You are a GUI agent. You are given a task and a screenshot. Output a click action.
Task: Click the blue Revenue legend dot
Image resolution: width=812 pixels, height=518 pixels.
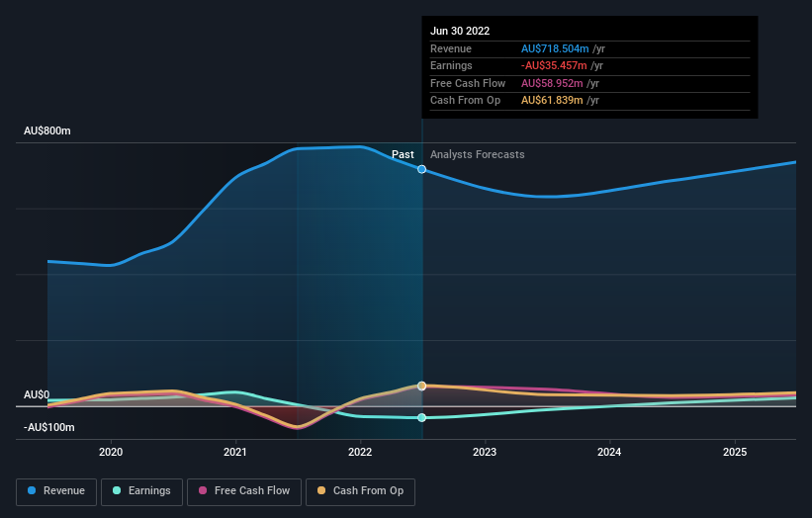point(32,490)
